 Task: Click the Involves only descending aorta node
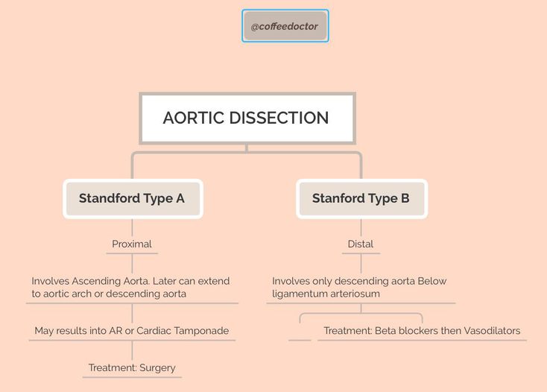(x=360, y=287)
